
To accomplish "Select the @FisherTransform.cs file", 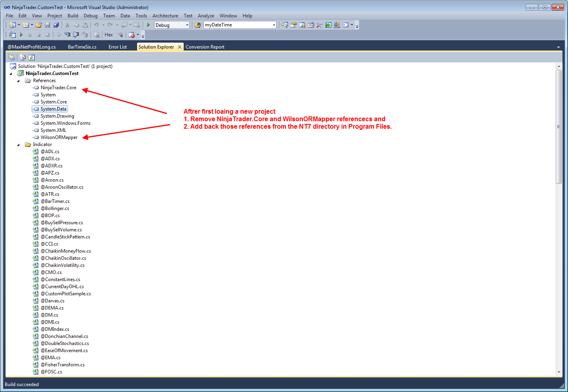I will tap(62, 365).
